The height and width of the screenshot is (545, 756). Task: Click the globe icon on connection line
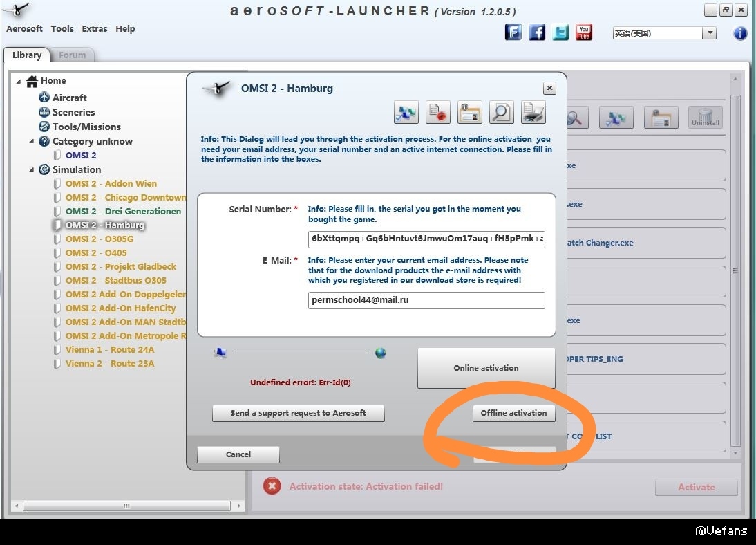tap(380, 353)
